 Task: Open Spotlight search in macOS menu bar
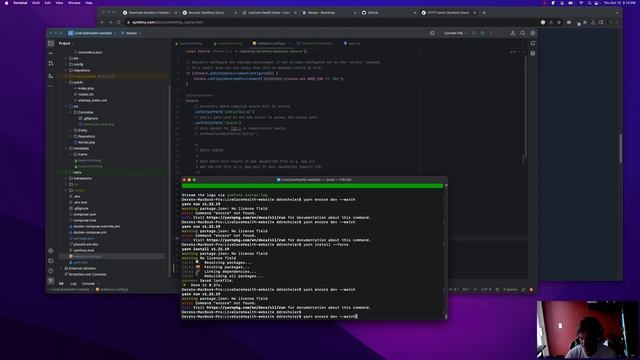(589, 3)
